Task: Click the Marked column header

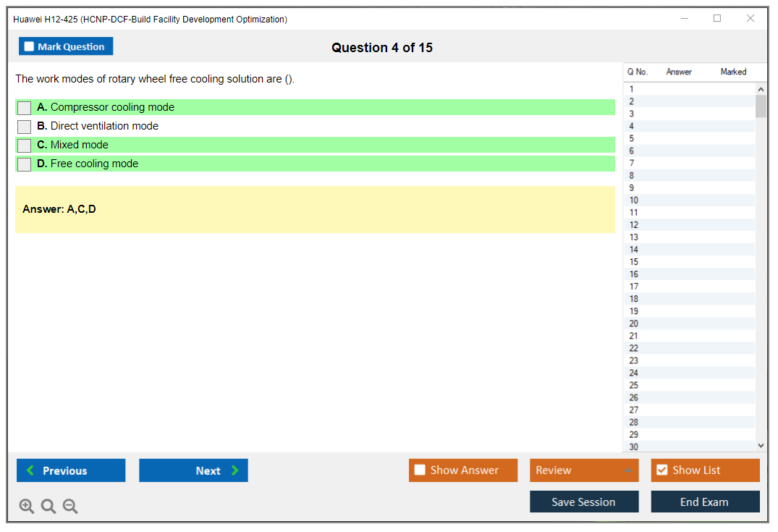Action: coord(733,72)
